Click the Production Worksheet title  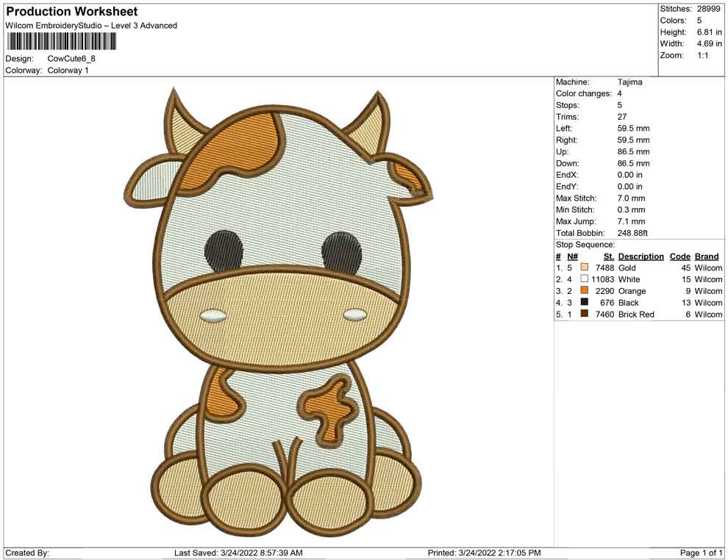pos(71,12)
